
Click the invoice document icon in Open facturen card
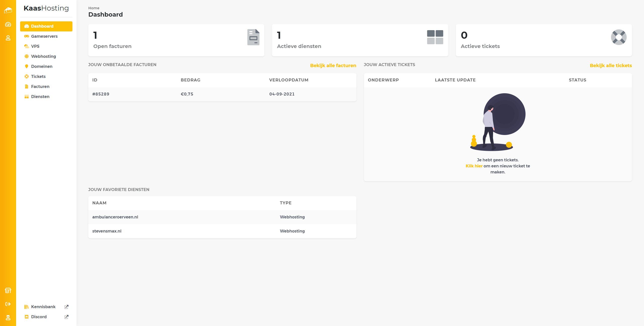(253, 37)
